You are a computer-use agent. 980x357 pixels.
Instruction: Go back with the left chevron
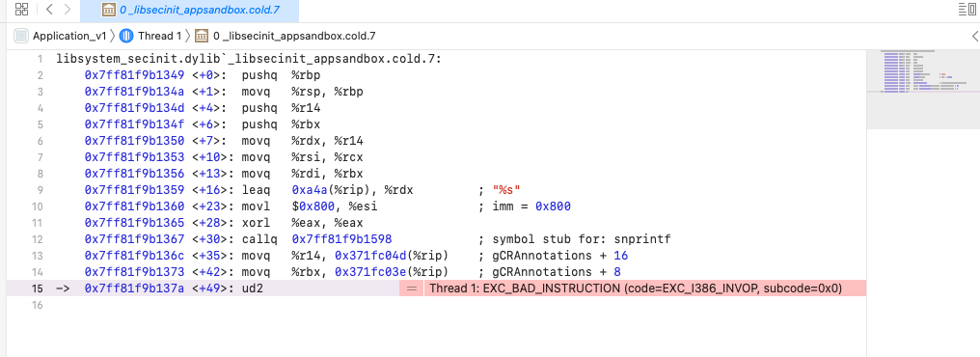pyautogui.click(x=49, y=9)
